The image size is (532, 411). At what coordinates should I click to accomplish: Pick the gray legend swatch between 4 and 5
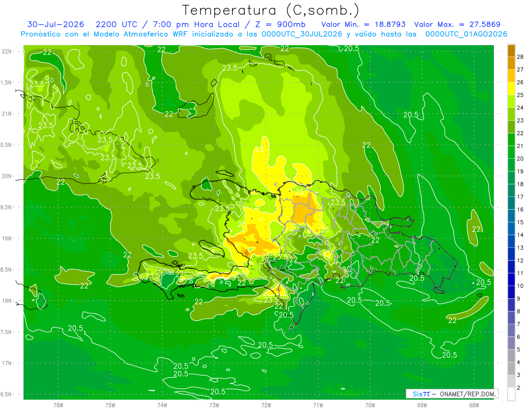[511, 356]
